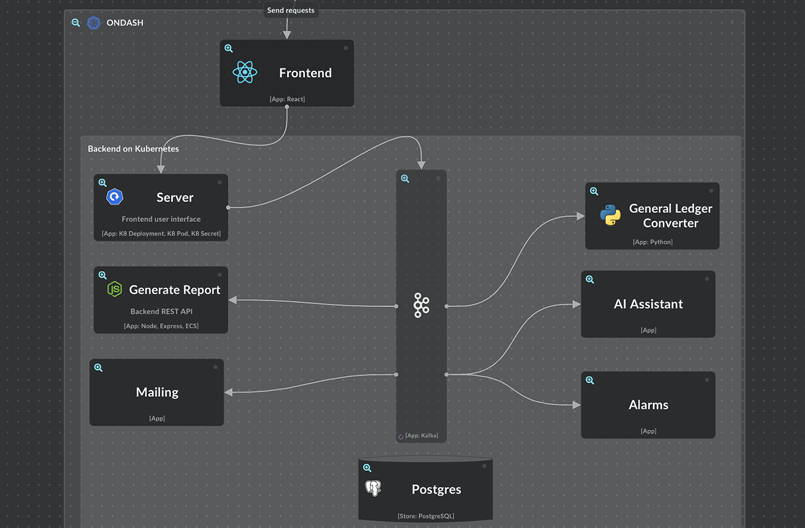The width and height of the screenshot is (805, 528).
Task: Click the Backend REST API description
Action: point(161,311)
